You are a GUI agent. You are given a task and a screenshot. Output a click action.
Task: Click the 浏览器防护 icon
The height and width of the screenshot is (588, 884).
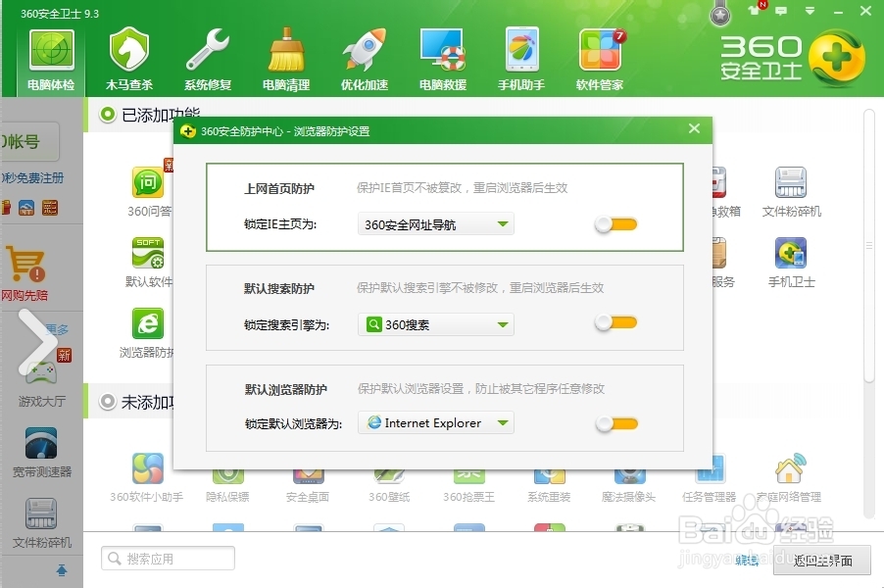[148, 323]
